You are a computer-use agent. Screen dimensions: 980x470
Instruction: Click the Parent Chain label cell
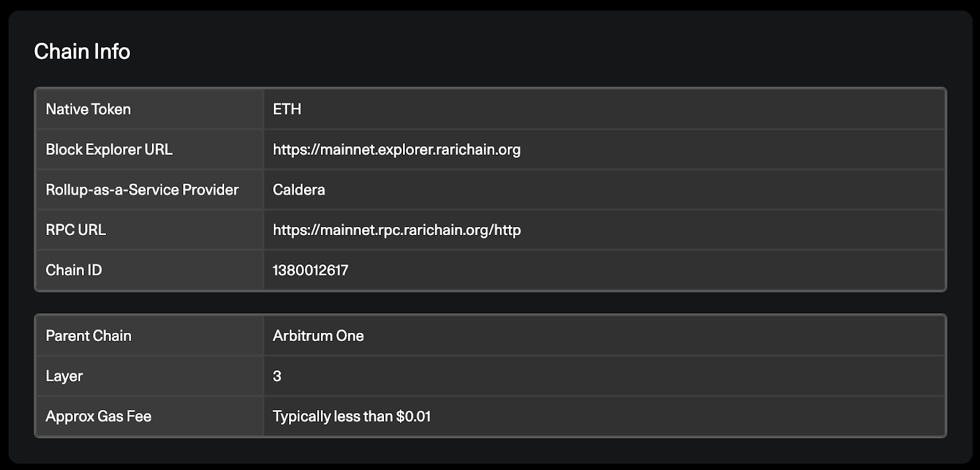pyautogui.click(x=149, y=336)
